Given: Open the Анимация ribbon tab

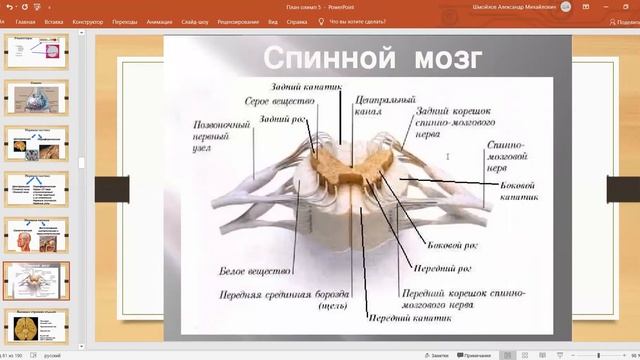Looking at the screenshot, I should pos(160,22).
